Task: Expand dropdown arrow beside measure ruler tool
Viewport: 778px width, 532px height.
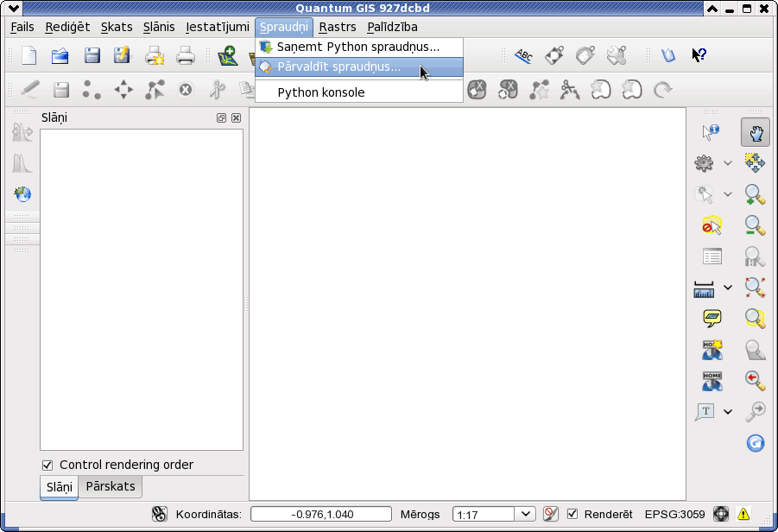Action: pos(727,288)
